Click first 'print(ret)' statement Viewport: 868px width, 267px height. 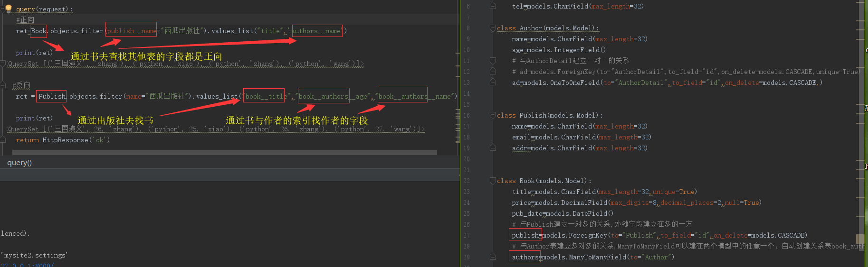34,53
